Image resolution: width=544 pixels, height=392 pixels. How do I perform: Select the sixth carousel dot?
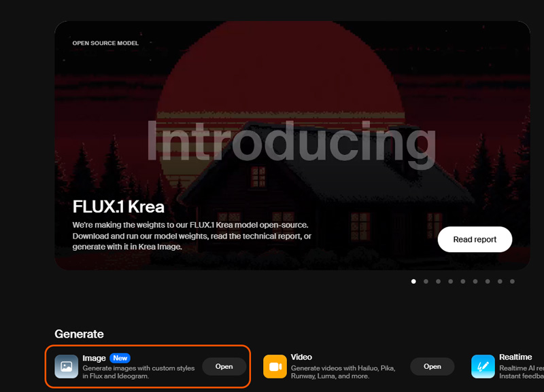click(x=475, y=281)
